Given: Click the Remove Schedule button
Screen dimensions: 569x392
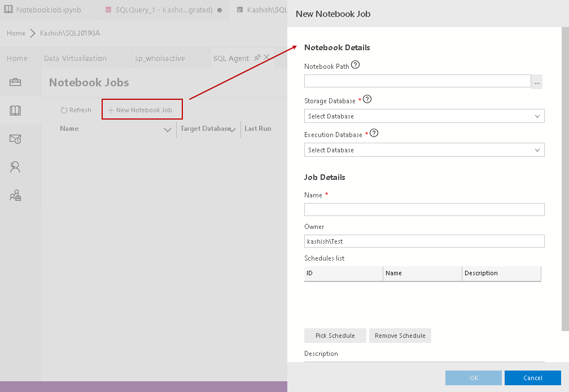Looking at the screenshot, I should tap(400, 336).
